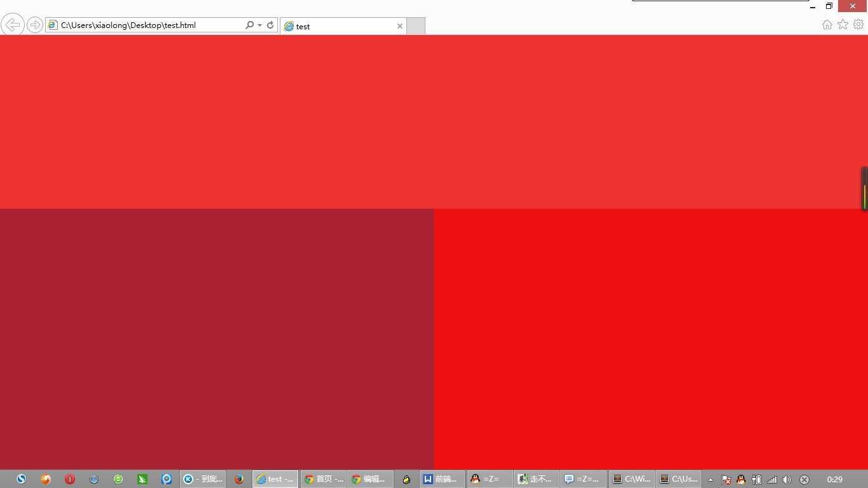Image resolution: width=868 pixels, height=488 pixels.
Task: Switch to 'C:\Us...' console taskbar window
Action: coord(679,479)
